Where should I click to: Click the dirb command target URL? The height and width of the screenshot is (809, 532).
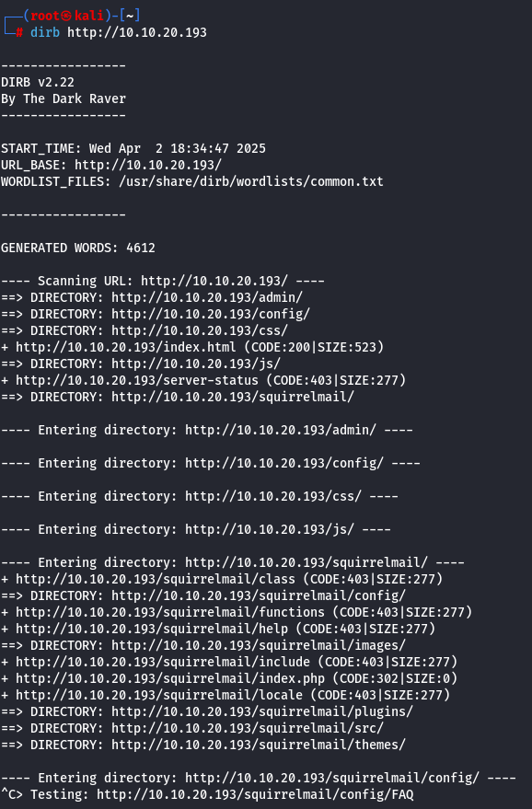point(137,32)
